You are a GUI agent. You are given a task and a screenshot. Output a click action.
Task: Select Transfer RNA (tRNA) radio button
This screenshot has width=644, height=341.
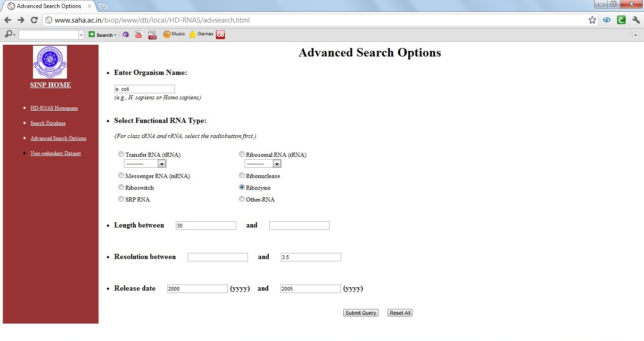(x=122, y=154)
